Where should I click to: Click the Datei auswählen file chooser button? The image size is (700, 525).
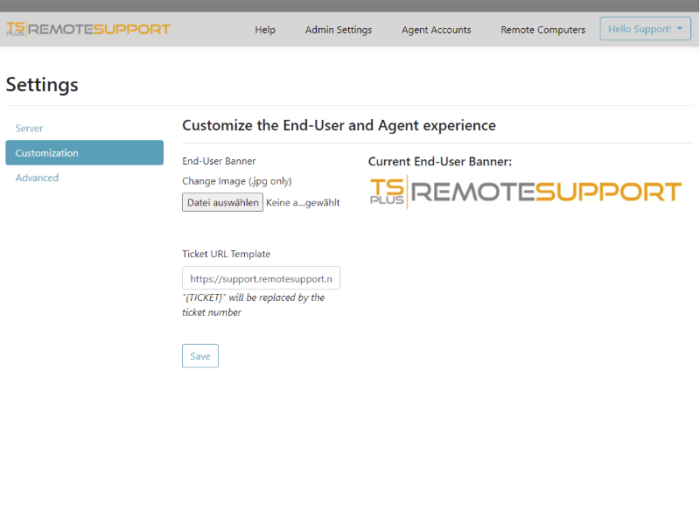pos(222,202)
